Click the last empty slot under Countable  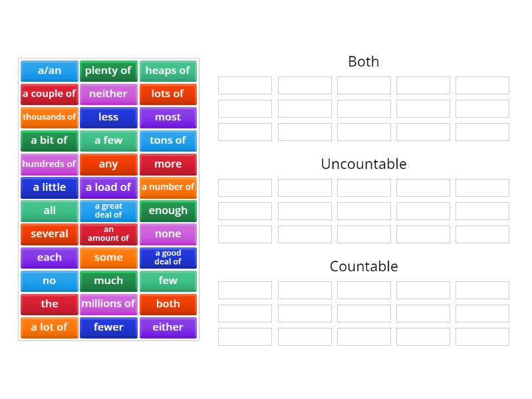tap(482, 336)
